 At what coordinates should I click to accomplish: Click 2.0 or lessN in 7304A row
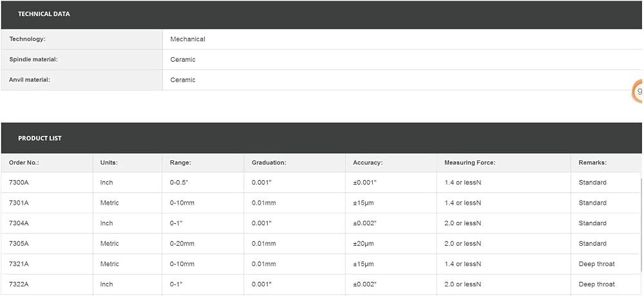(462, 223)
